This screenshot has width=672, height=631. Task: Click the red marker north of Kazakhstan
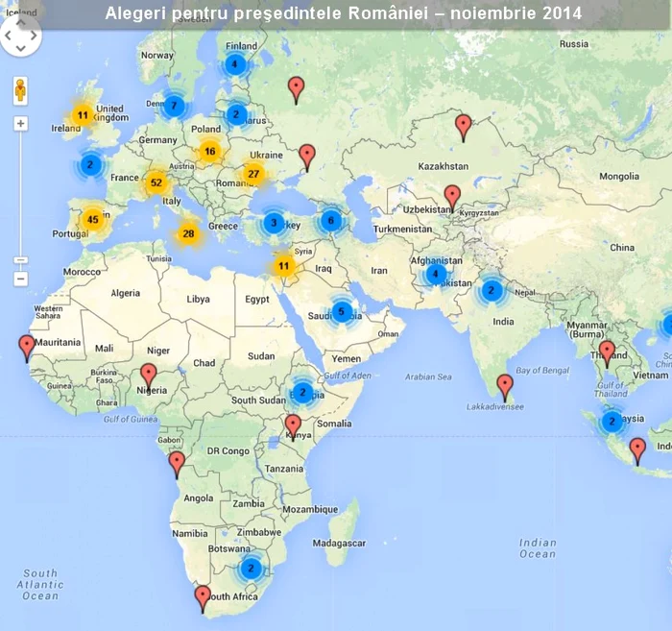tap(464, 127)
